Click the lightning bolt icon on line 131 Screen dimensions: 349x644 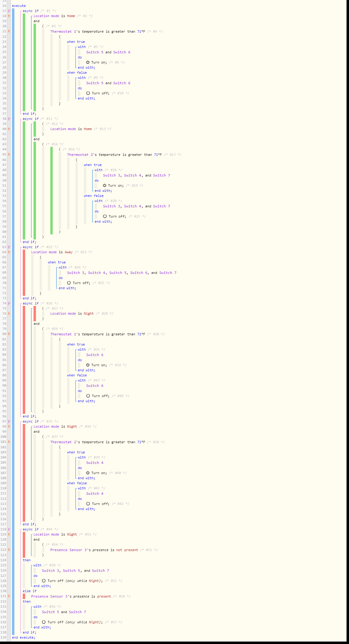9,596
